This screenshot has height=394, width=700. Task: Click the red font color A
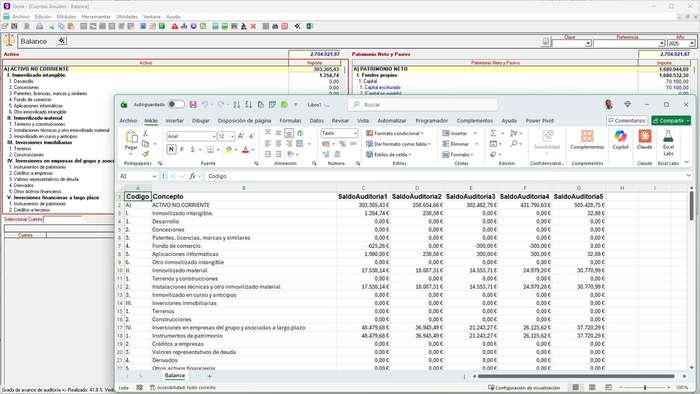(245, 149)
